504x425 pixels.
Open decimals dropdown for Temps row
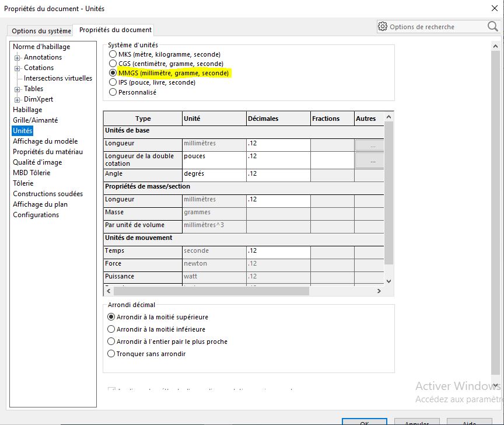tap(278, 252)
